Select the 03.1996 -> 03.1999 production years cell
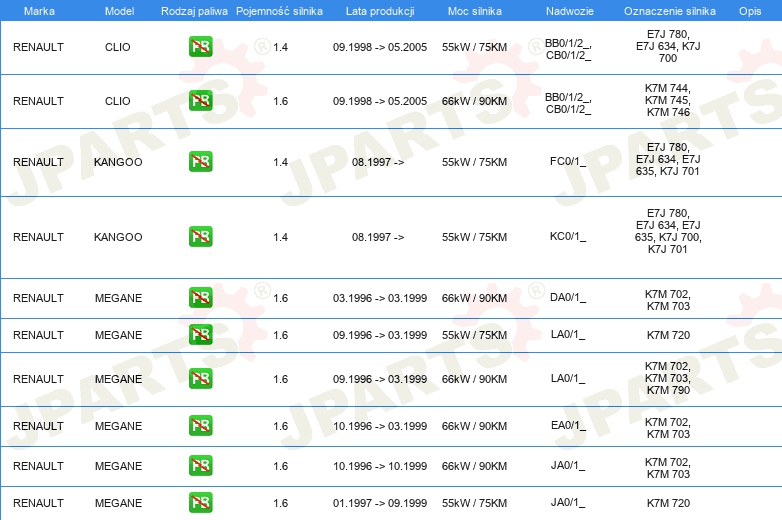Image resolution: width=782 pixels, height=520 pixels. 379,298
